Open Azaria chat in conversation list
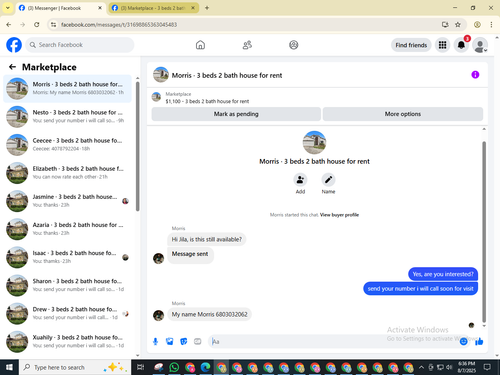500x375 pixels. click(x=67, y=229)
